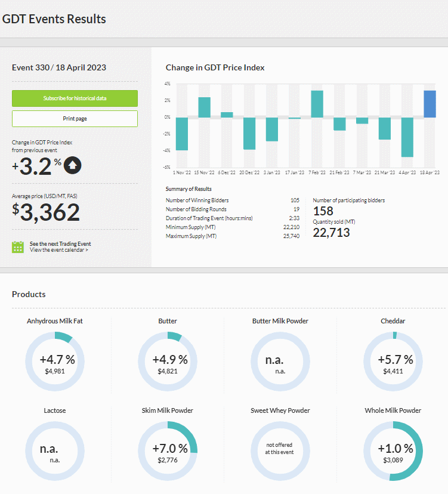Select the 15 Nov '22 chart bar
This screenshot has height=494, width=448.
tap(205, 107)
